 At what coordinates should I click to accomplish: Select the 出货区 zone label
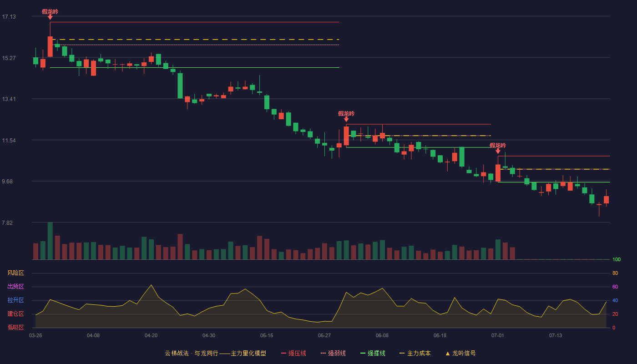(15, 287)
